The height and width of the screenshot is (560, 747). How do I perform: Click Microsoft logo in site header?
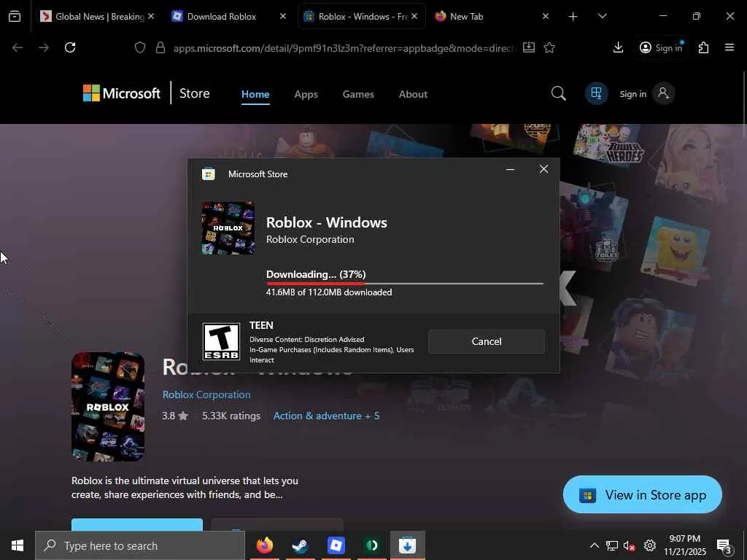tap(122, 93)
